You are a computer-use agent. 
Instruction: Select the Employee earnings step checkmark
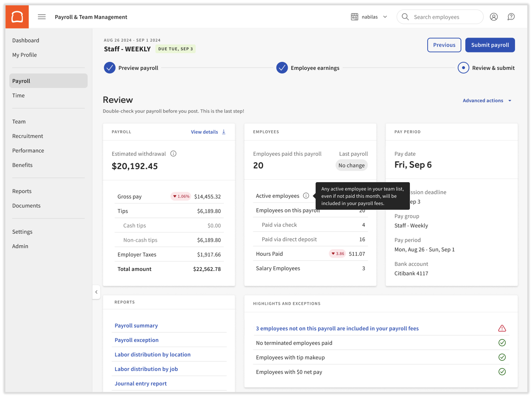click(x=282, y=68)
